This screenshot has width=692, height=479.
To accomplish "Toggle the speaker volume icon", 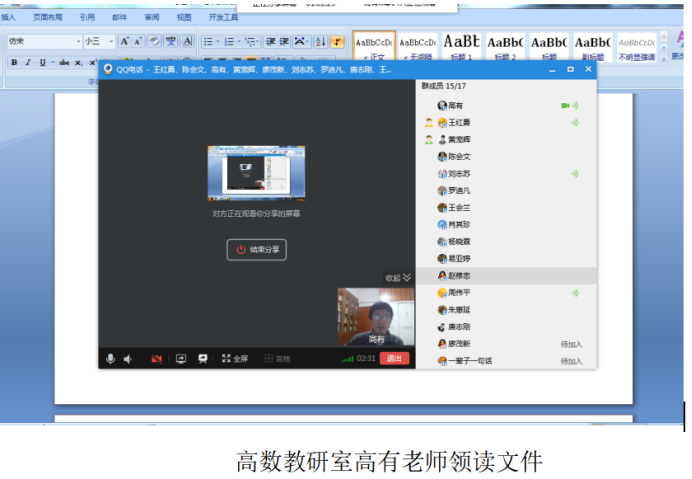I will (129, 358).
